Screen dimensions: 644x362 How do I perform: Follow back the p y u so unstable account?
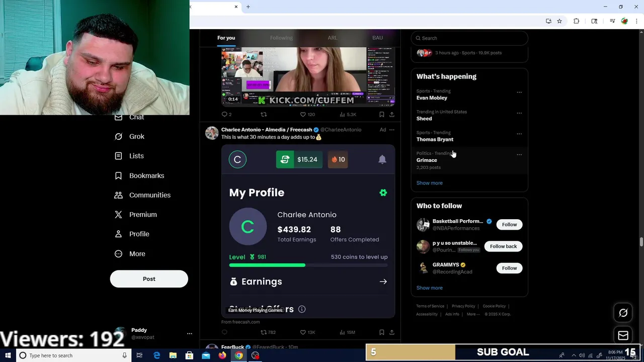click(503, 246)
